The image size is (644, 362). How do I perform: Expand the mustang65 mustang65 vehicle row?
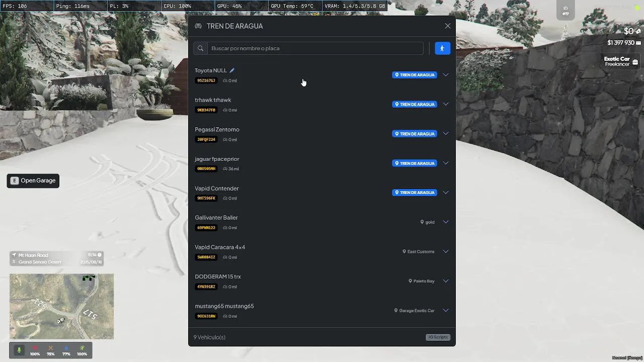pos(446,310)
